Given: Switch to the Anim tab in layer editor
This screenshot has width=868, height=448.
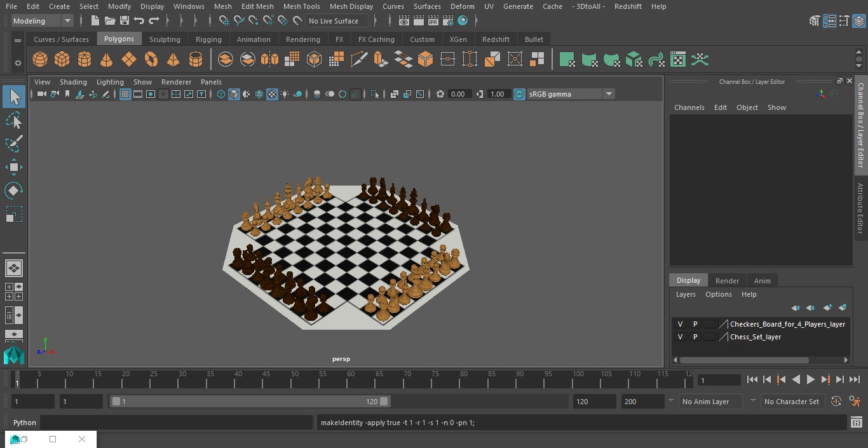Looking at the screenshot, I should pyautogui.click(x=762, y=281).
